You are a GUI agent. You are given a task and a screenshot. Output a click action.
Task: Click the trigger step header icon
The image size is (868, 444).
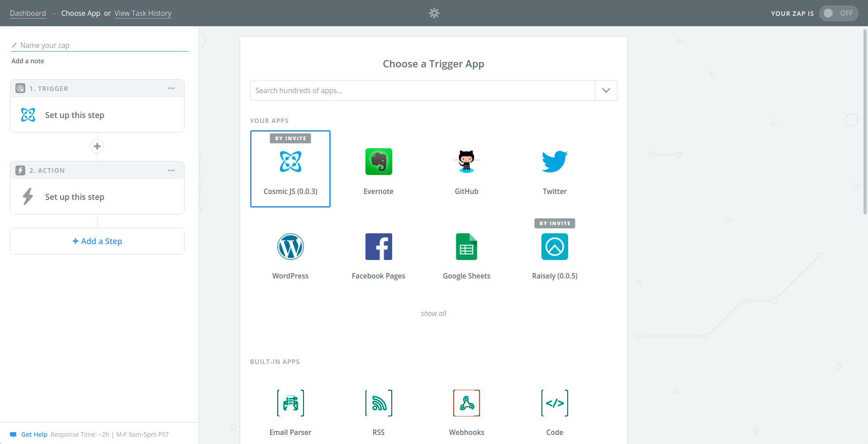(x=20, y=88)
